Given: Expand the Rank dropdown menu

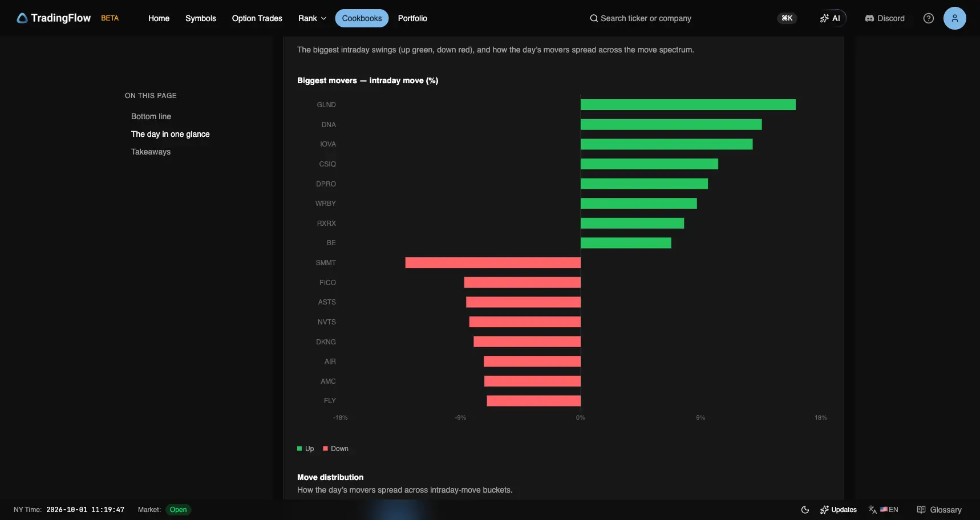Looking at the screenshot, I should (x=312, y=18).
